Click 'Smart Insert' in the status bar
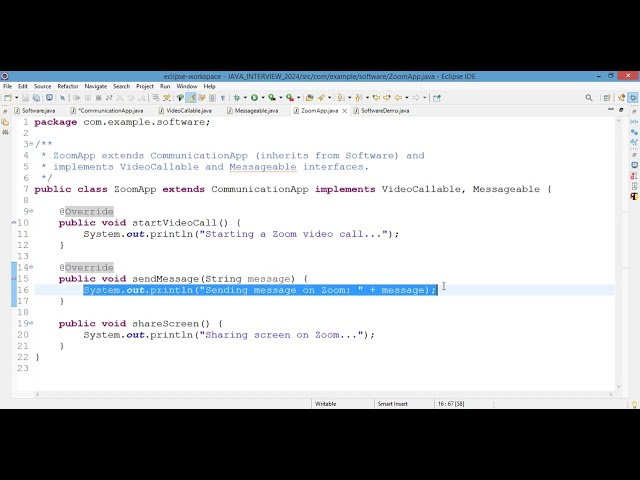The image size is (640, 480). [392, 404]
